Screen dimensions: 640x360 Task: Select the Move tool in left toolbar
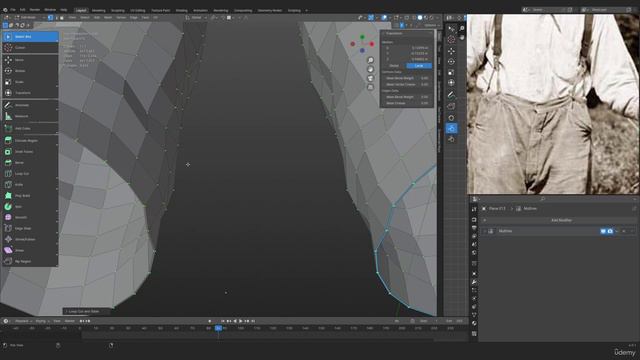point(30,60)
